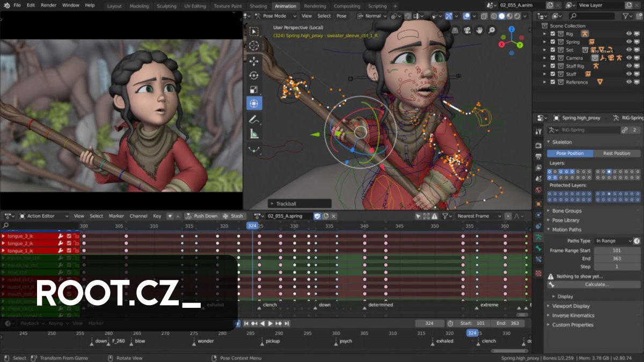The width and height of the screenshot is (644, 362).
Task: Click the camera view icon in the viewport
Action: point(467,29)
